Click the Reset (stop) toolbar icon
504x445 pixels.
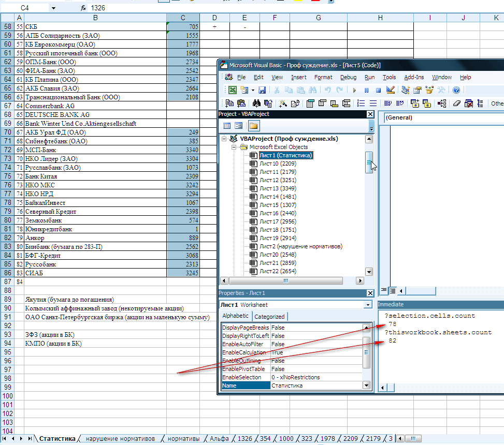(378, 90)
